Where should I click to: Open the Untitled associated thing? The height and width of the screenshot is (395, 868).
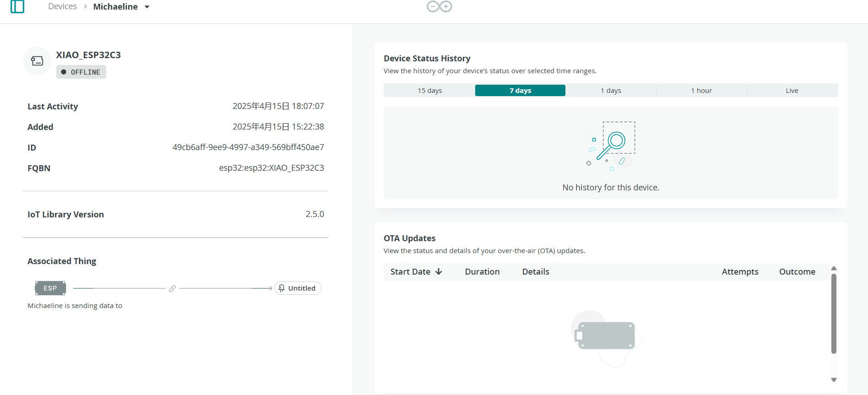tap(298, 288)
